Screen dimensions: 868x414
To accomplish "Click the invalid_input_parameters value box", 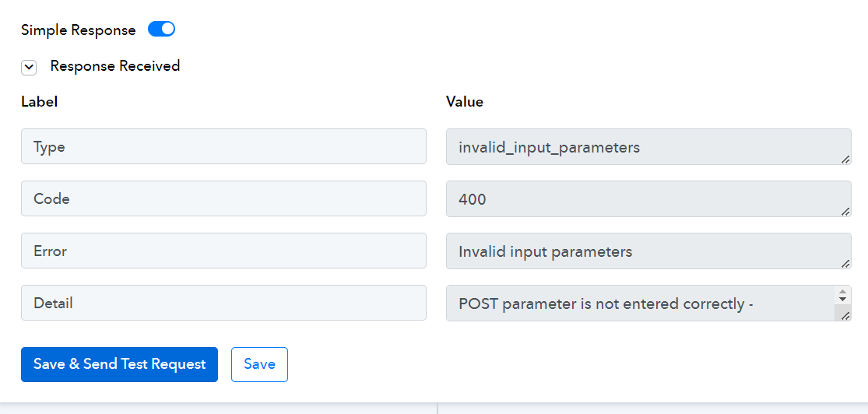I will point(648,146).
